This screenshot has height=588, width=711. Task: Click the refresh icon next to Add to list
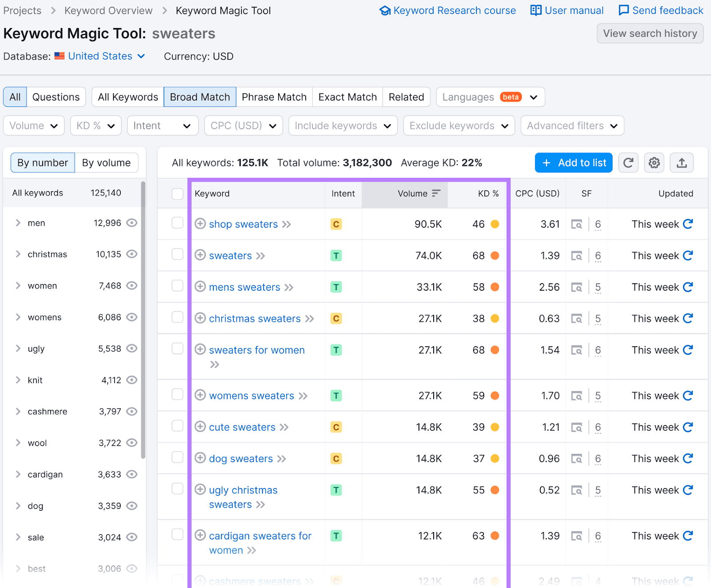(x=628, y=163)
